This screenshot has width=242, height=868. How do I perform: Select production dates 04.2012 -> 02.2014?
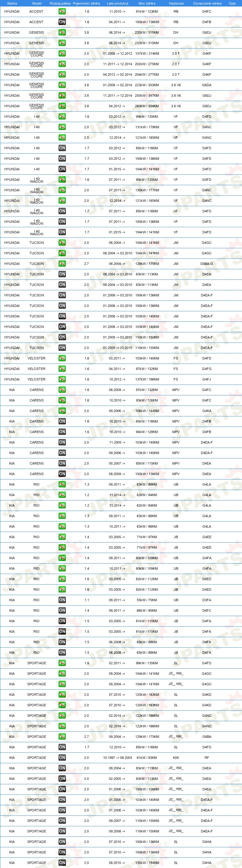[x=118, y=74]
